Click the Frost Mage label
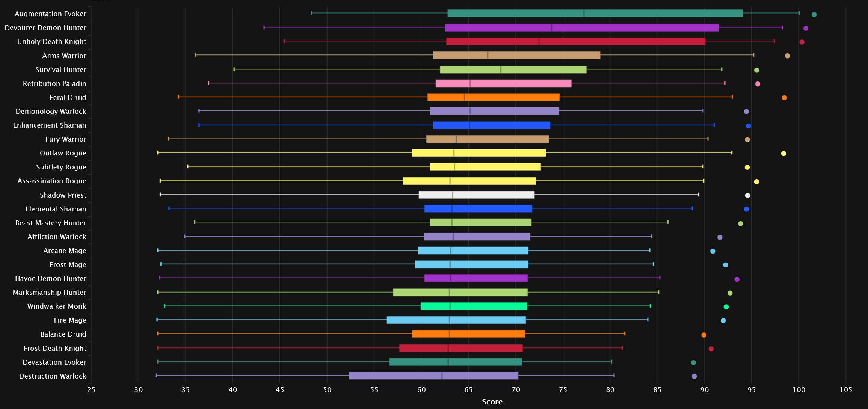Image resolution: width=868 pixels, height=409 pixels. pyautogui.click(x=68, y=265)
